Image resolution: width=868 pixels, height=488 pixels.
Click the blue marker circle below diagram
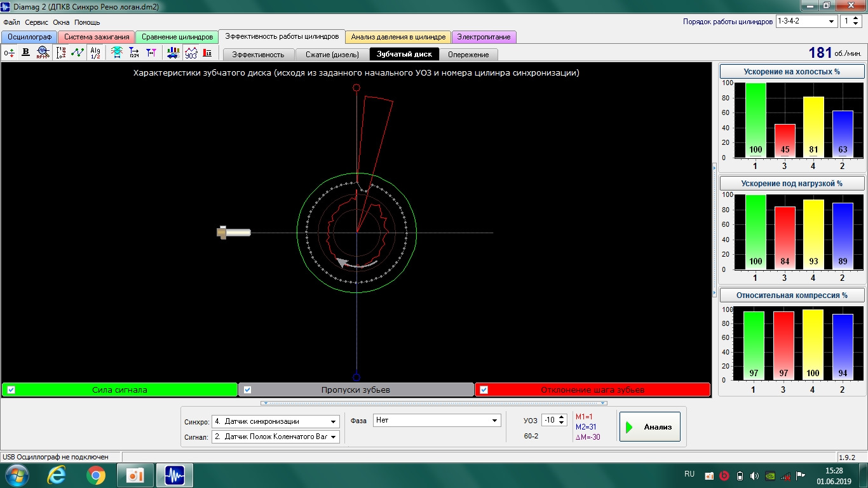point(356,376)
